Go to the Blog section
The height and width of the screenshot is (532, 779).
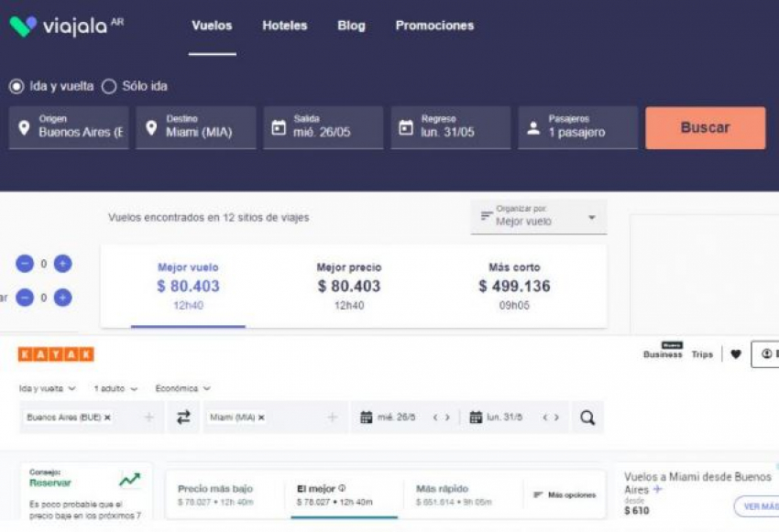(351, 26)
